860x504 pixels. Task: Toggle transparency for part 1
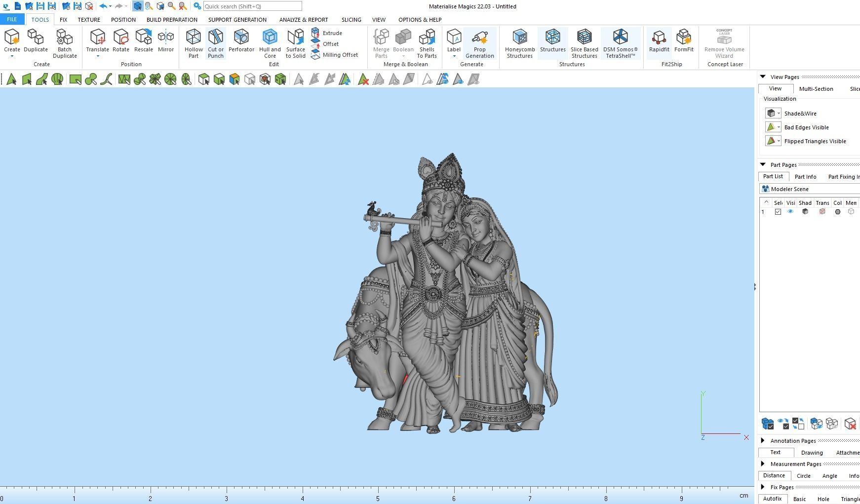click(822, 212)
